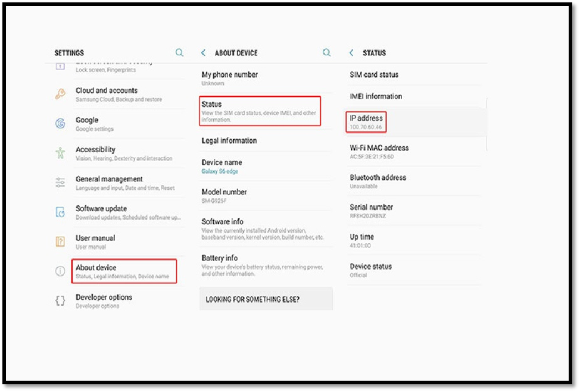This screenshot has width=580, height=392.
Task: Click the Developer options braces icon
Action: pyautogui.click(x=60, y=301)
